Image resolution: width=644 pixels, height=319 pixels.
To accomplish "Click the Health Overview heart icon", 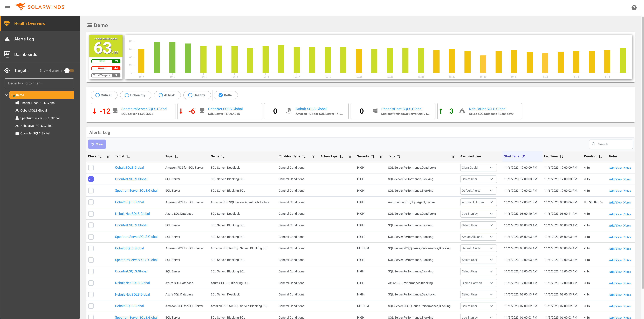I will [x=7, y=24].
